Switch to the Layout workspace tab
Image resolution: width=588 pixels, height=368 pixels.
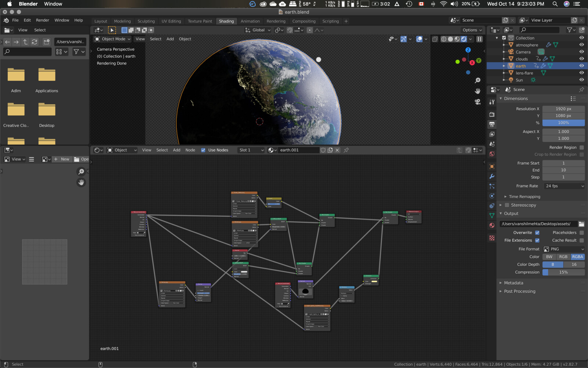(x=101, y=21)
